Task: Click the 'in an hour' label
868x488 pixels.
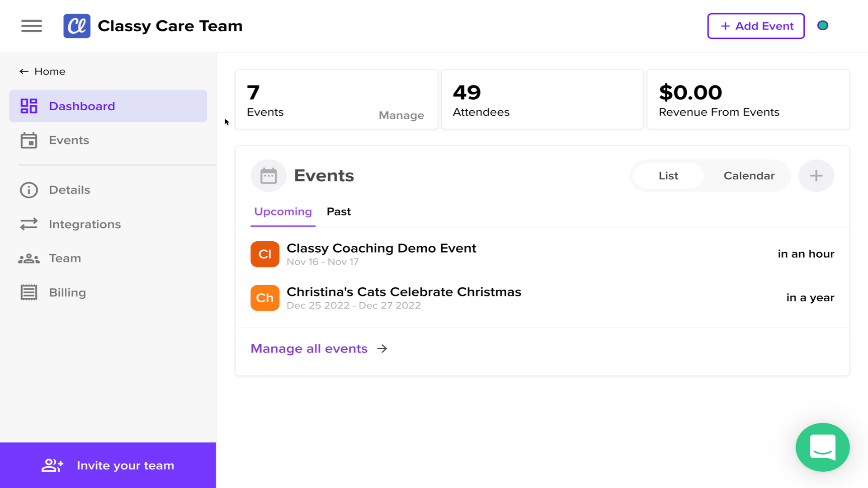Action: [x=806, y=254]
